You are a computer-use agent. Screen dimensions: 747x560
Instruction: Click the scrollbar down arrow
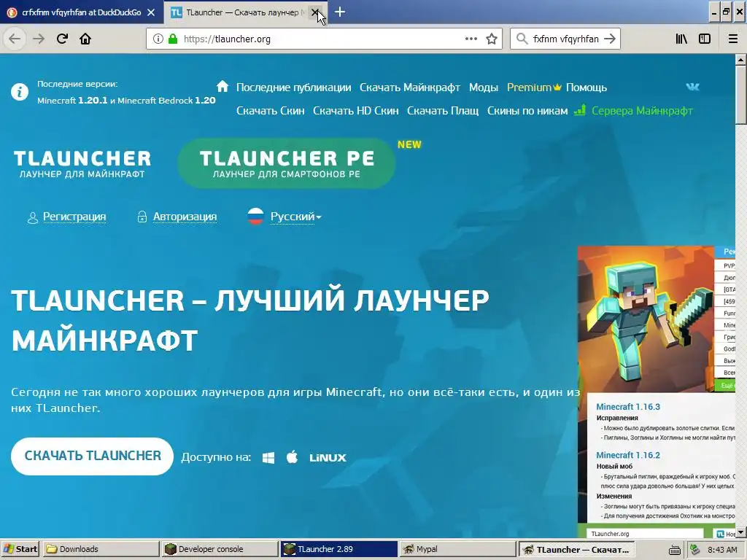[741, 532]
